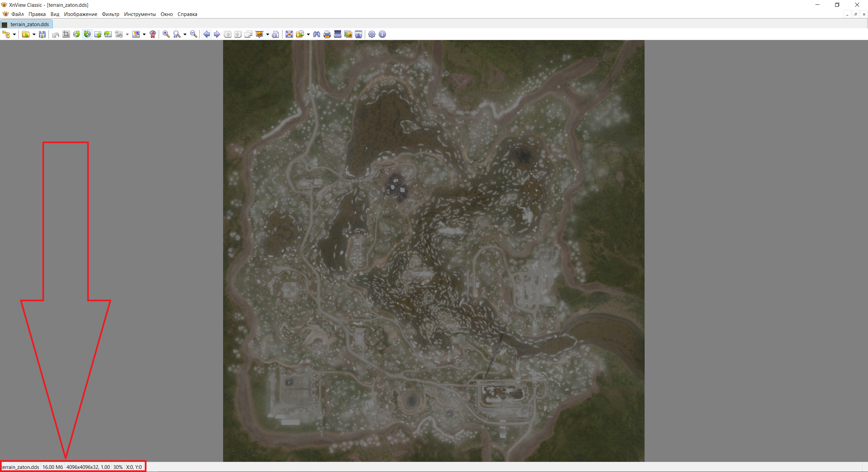Click the screen capture camera icon
Viewport: 868px width, 472px height.
tap(358, 34)
